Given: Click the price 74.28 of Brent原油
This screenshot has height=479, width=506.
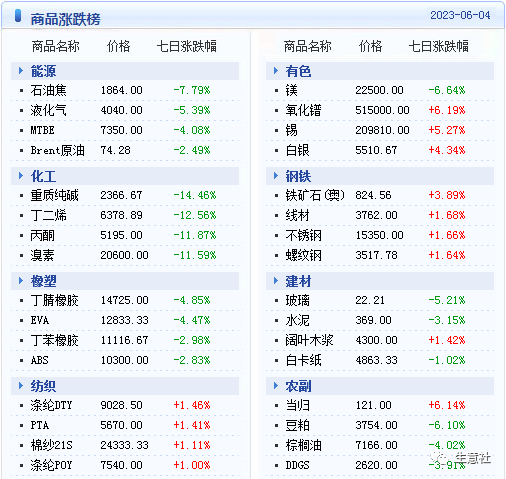Looking at the screenshot, I should click(x=115, y=150).
